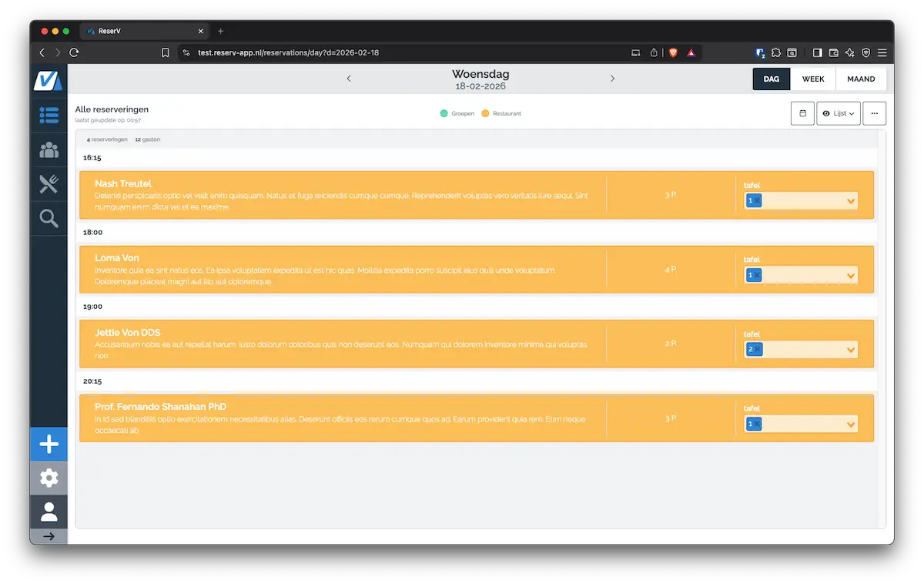Open settings gear in the sidebar
924x584 pixels.
(x=49, y=478)
